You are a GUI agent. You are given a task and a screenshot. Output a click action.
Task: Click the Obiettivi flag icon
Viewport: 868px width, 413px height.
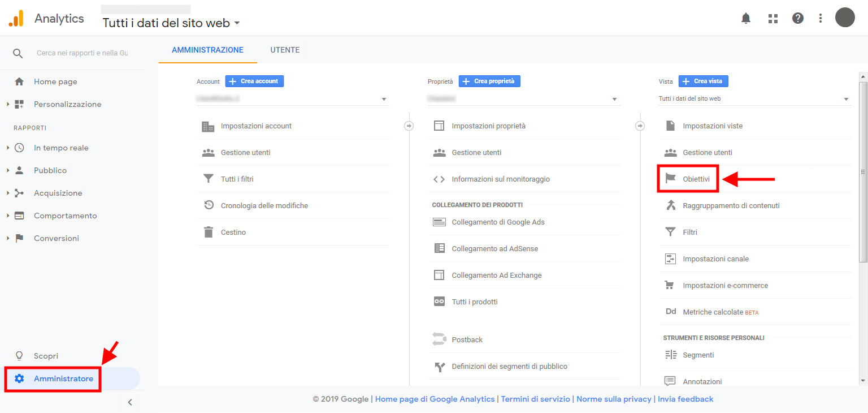click(x=671, y=179)
